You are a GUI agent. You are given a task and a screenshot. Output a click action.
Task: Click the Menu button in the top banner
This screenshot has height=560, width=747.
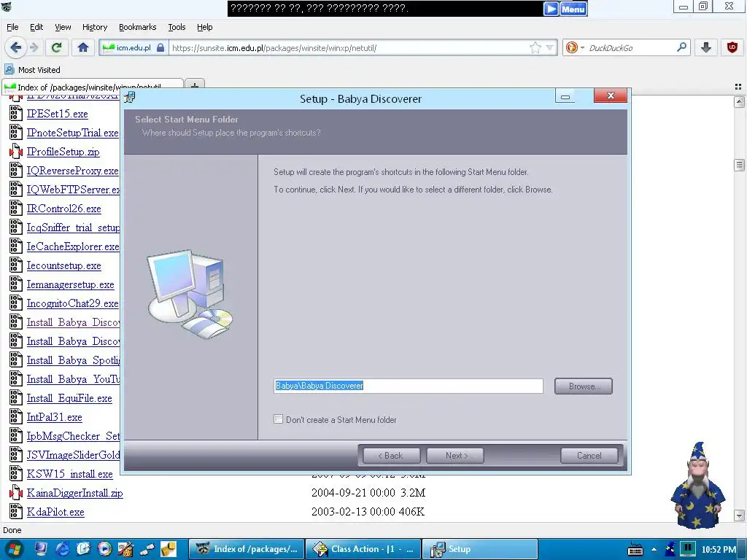coord(573,9)
